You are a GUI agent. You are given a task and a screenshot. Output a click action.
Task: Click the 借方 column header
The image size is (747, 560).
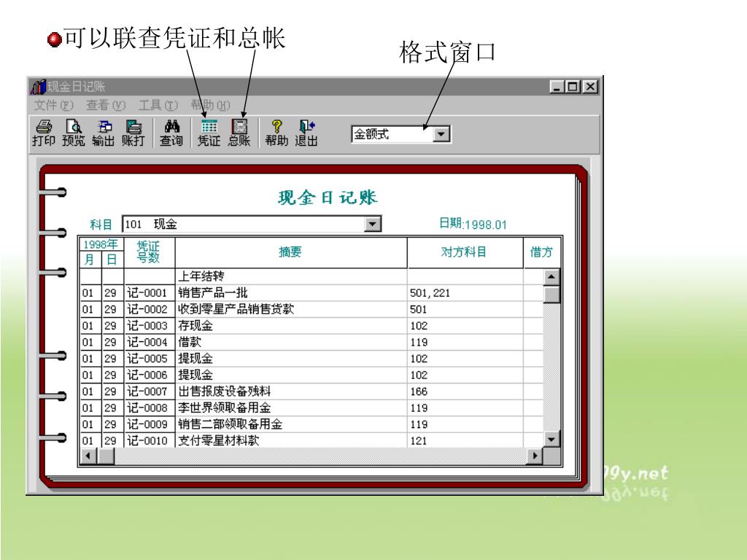tap(542, 252)
